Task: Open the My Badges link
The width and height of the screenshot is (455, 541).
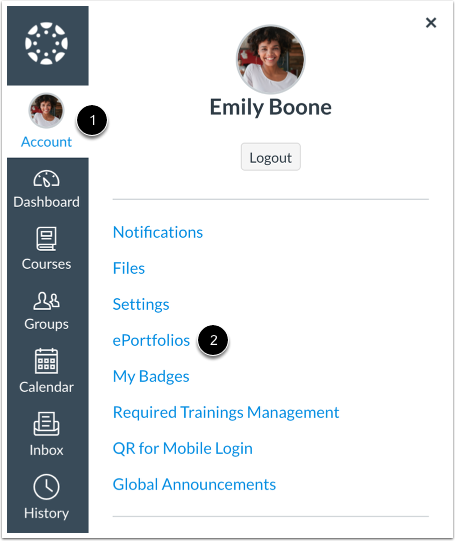Action: point(151,376)
